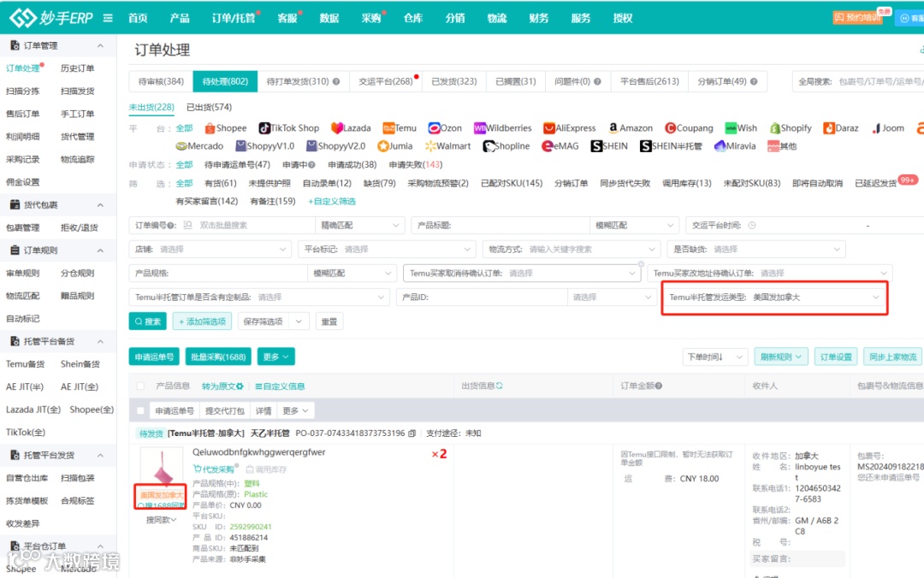924x578 pixels.
Task: Click refresh icon beside 出货信息 header
Action: 499,386
